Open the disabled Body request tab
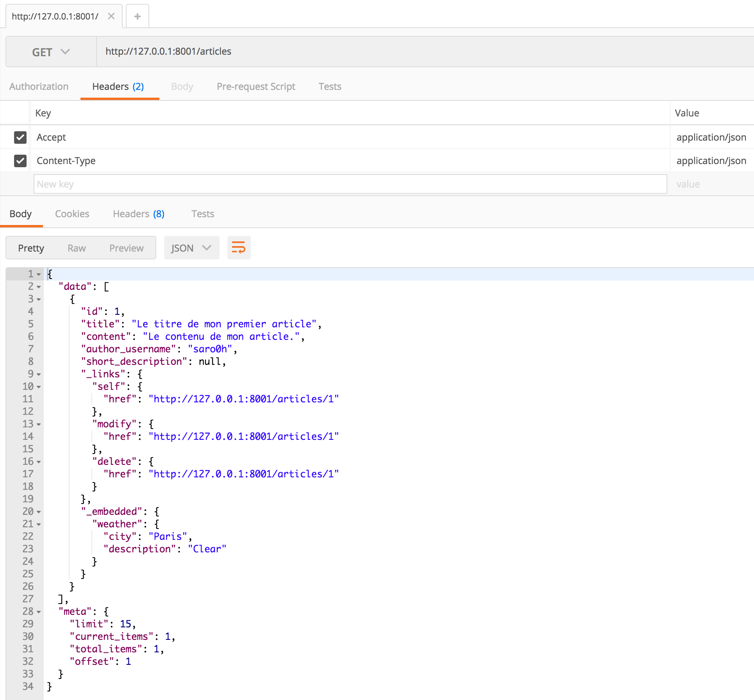The height and width of the screenshot is (700, 754). (x=182, y=86)
